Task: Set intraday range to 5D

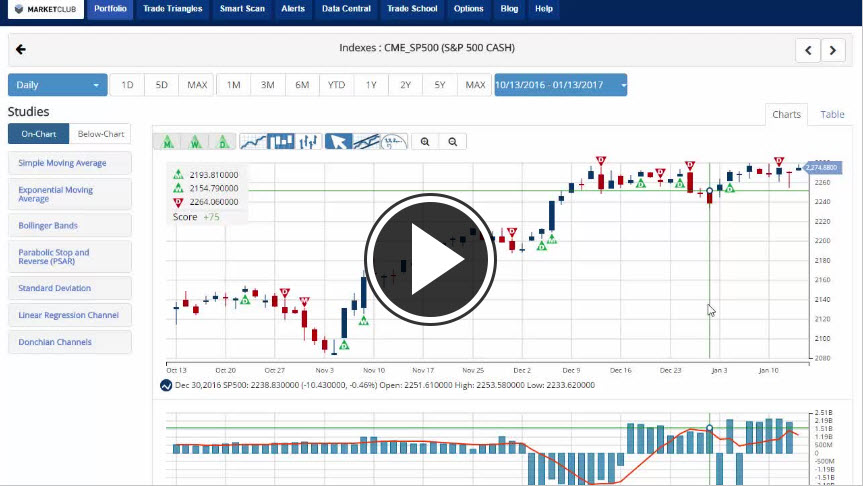Action: coord(161,85)
